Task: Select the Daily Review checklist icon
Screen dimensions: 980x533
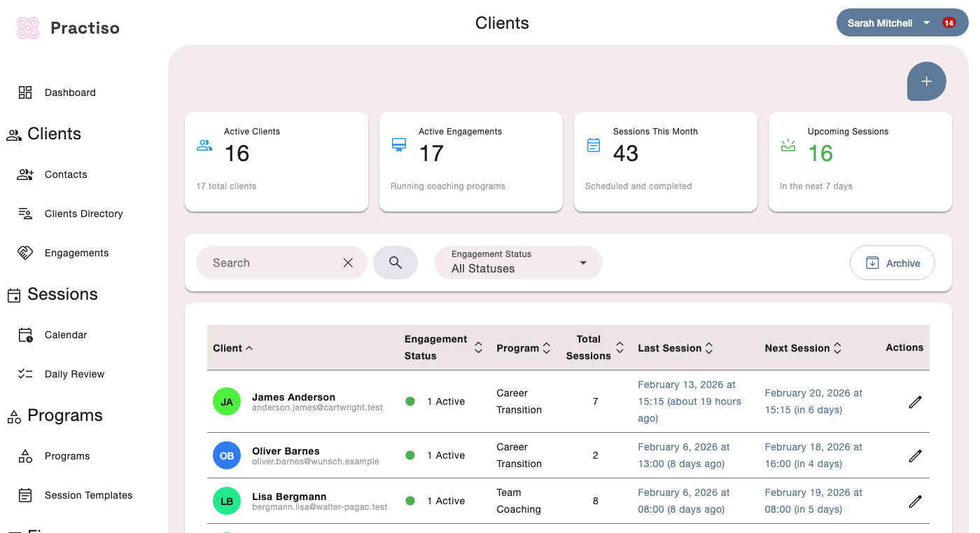Action: tap(25, 373)
